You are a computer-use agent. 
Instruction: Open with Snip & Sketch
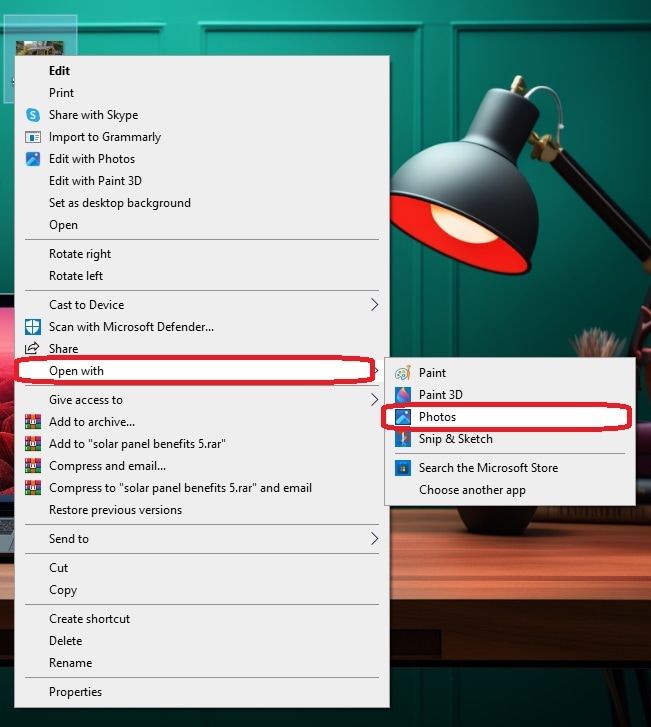[x=510, y=439]
